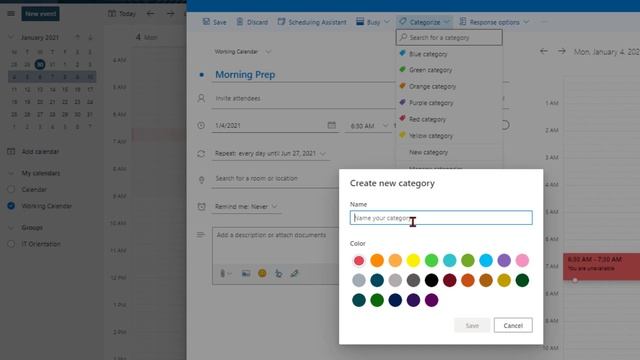Screen dimensions: 640x360
Task: Select Red category
Action: 449,119
